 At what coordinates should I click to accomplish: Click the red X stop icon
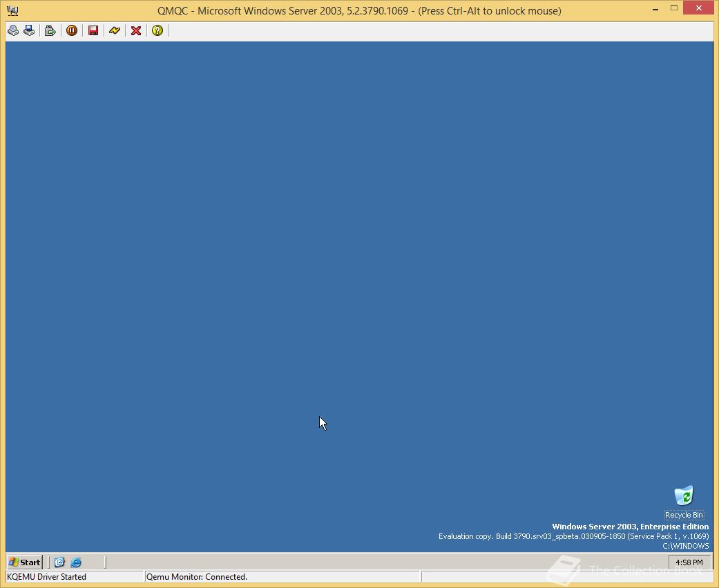pyautogui.click(x=136, y=30)
